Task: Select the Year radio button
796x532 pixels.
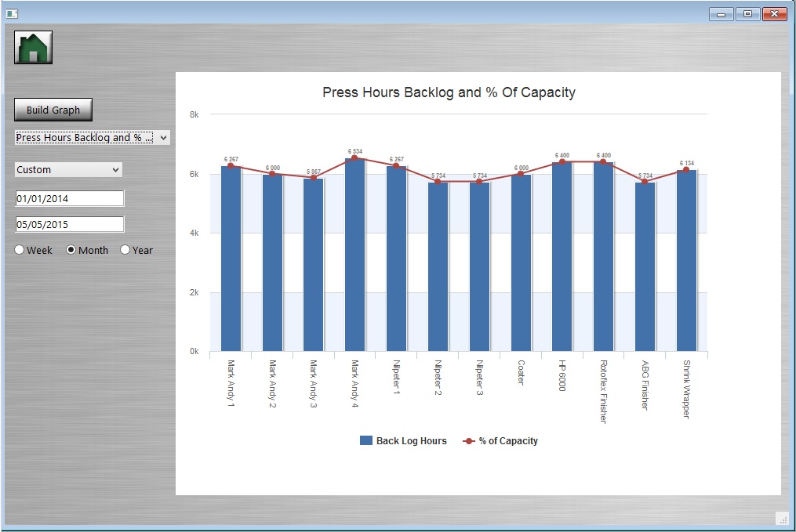Action: point(125,251)
